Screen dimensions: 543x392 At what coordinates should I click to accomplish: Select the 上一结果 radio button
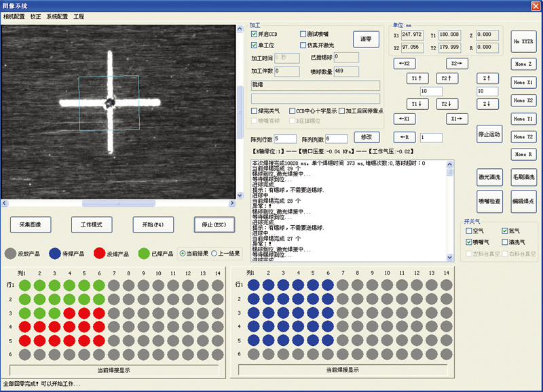coord(214,254)
